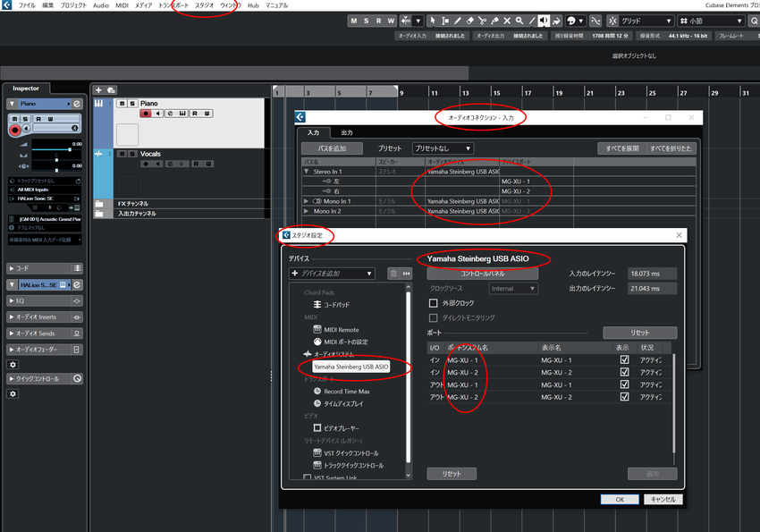Open the デバイスを追加 dropdown

(332, 274)
